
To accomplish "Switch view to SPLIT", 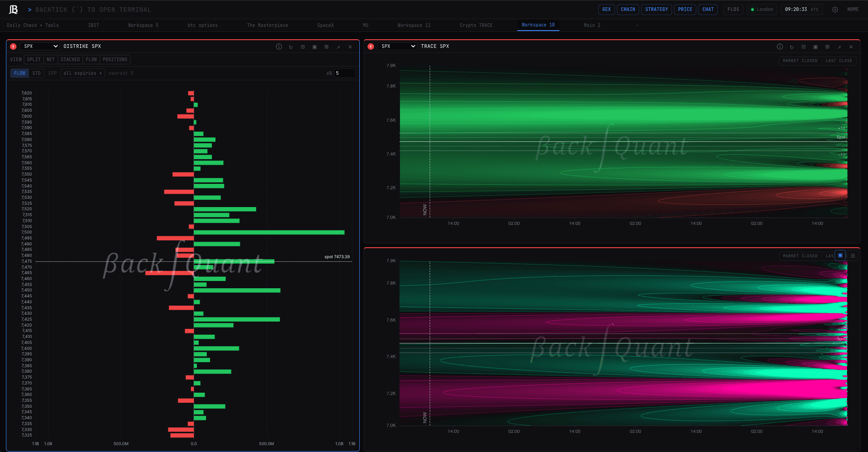I will pos(34,60).
